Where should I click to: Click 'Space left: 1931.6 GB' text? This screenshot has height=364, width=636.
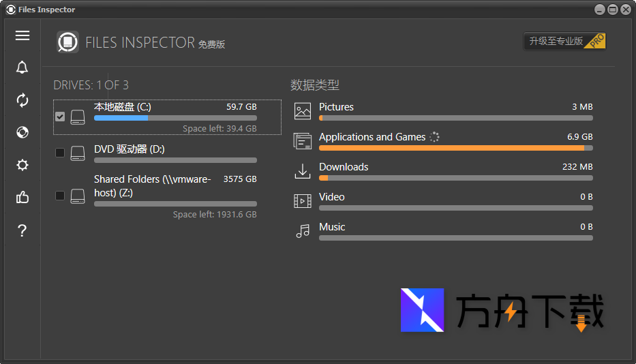pos(215,215)
